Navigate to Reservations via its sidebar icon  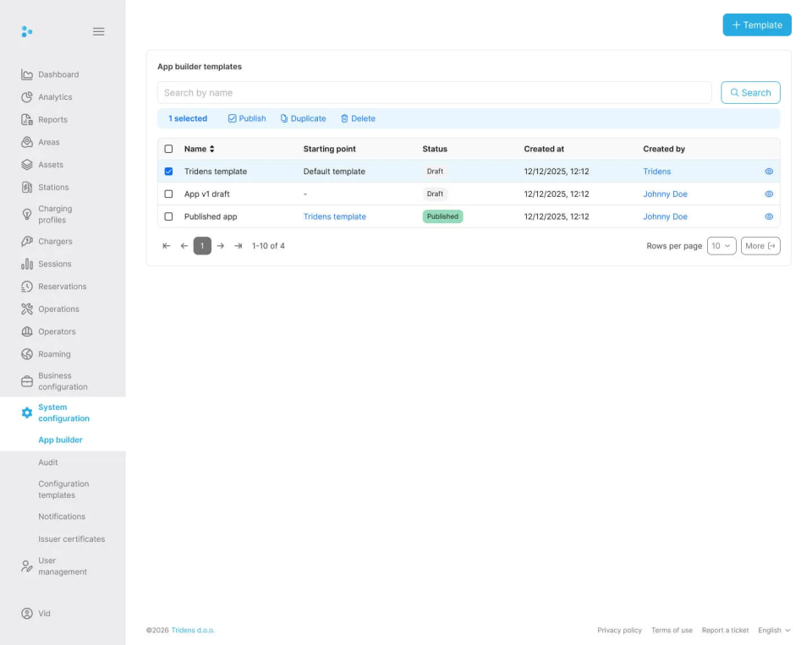tap(27, 286)
